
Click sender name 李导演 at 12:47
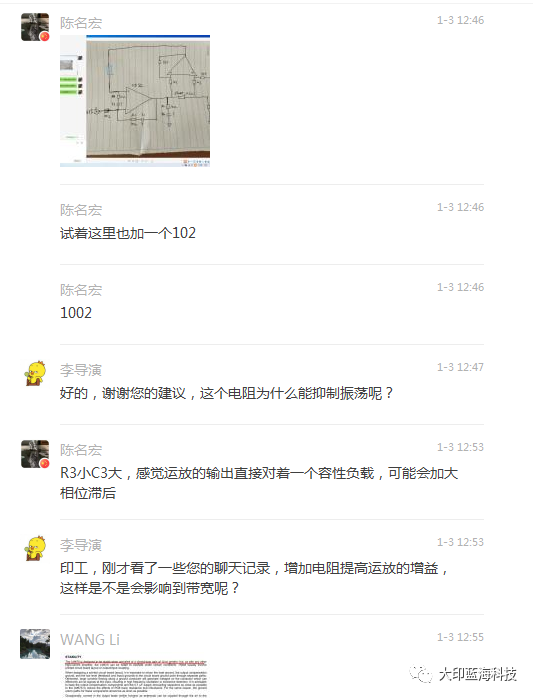point(81,370)
